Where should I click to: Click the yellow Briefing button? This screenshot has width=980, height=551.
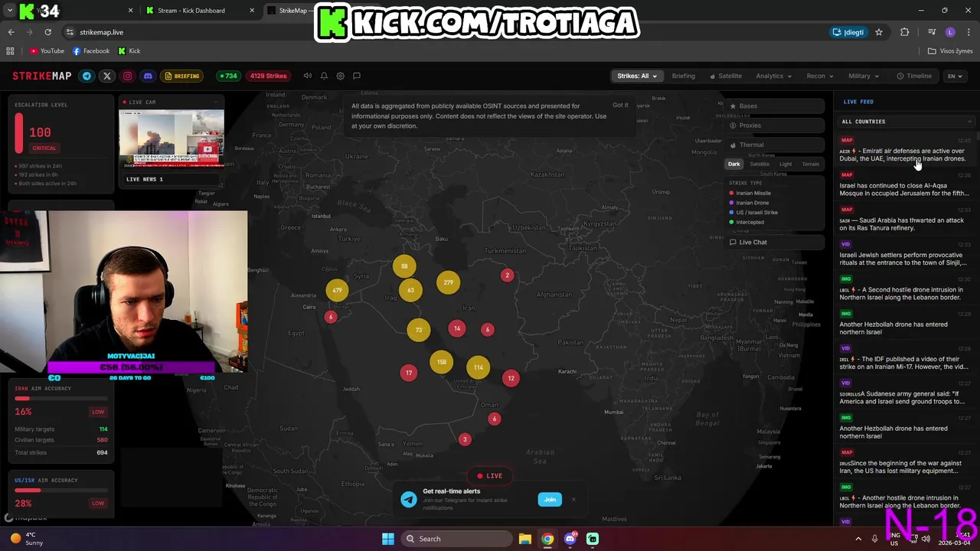tap(182, 76)
